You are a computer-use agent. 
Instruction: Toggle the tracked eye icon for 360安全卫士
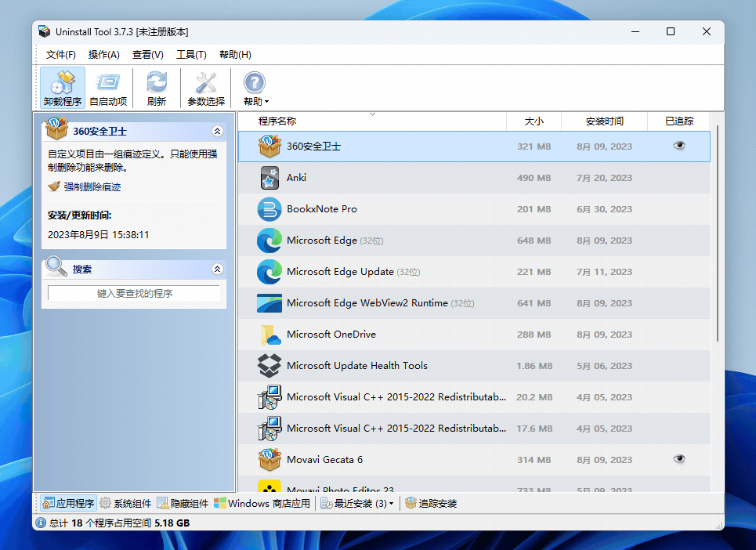click(x=679, y=147)
